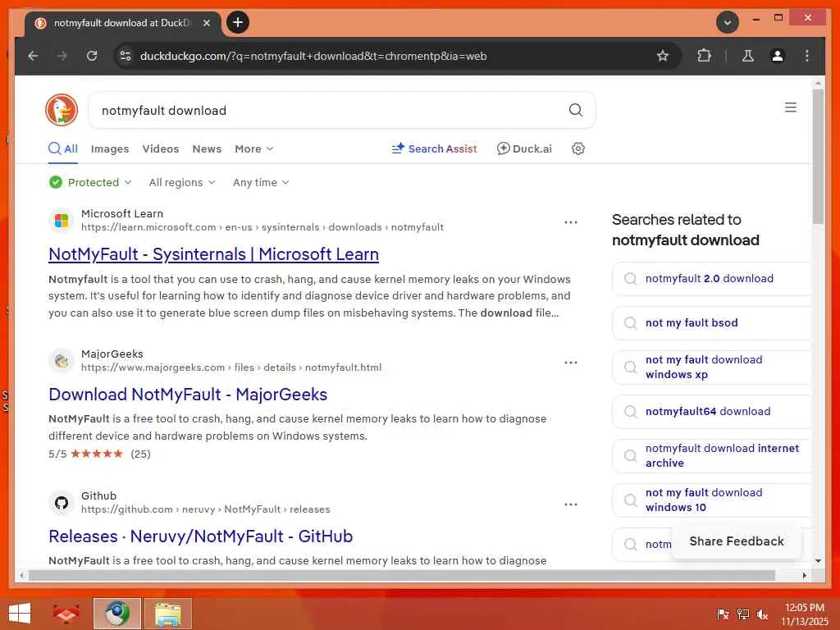Image resolution: width=840 pixels, height=630 pixels.
Task: Click the horizontal scrollbar thumb
Action: coord(402,575)
